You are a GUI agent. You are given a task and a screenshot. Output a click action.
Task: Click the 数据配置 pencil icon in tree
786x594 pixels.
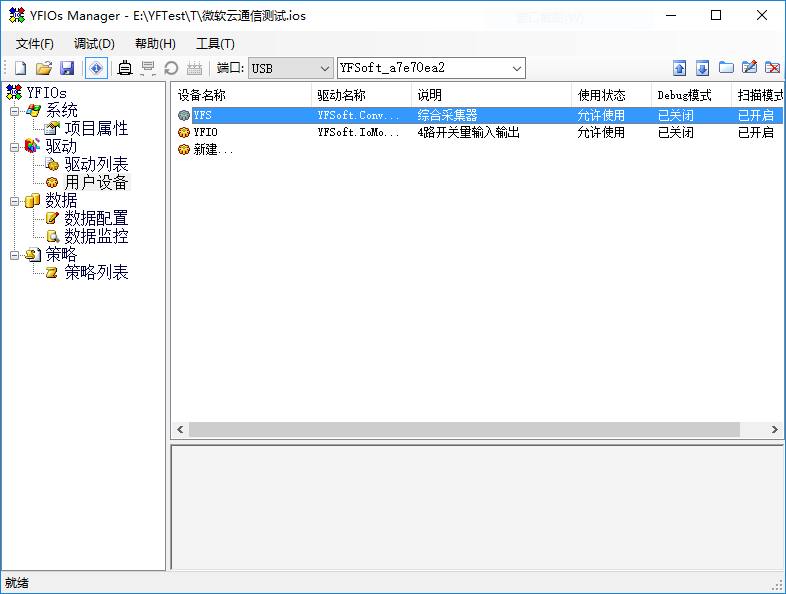tap(52, 218)
